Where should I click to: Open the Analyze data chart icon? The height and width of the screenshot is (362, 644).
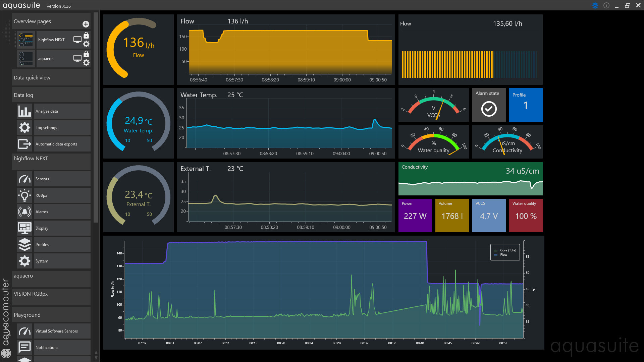24,111
